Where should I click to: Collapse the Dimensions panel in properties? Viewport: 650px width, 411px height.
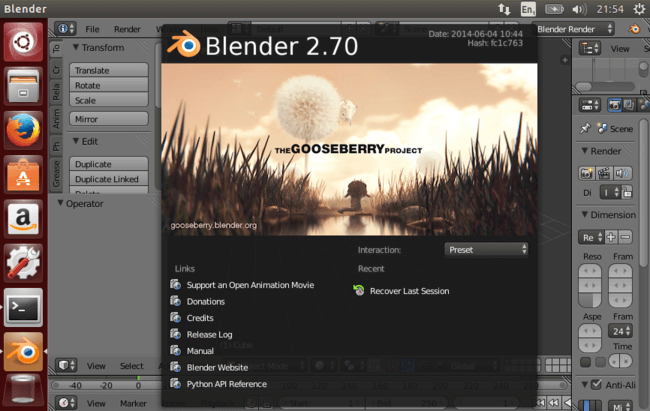[585, 214]
